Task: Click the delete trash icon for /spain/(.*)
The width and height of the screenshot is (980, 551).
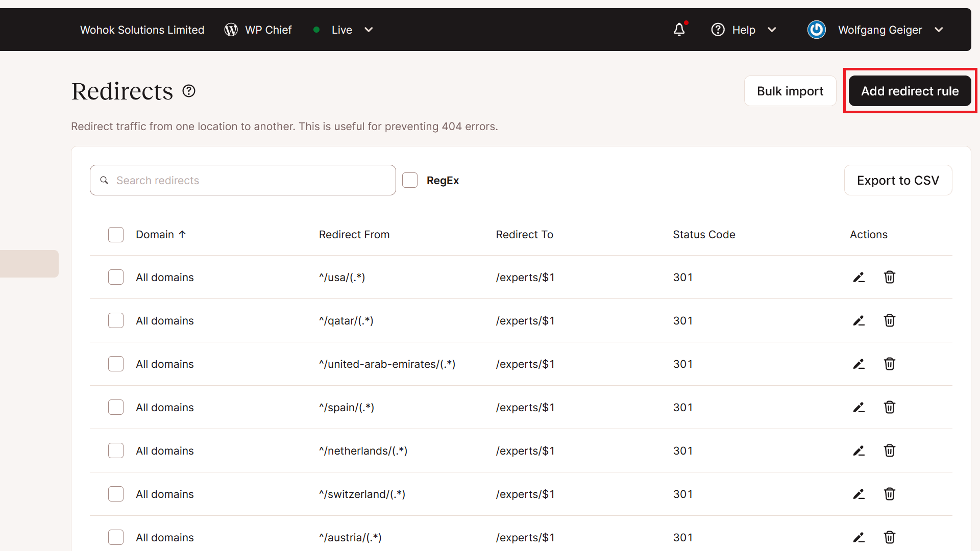Action: 889,407
